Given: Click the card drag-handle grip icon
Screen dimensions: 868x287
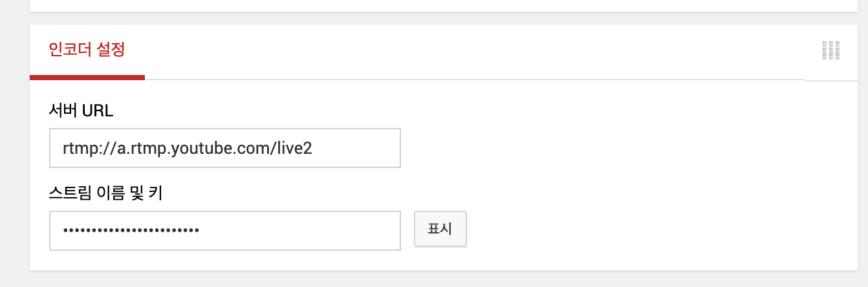Looking at the screenshot, I should pyautogui.click(x=830, y=50).
